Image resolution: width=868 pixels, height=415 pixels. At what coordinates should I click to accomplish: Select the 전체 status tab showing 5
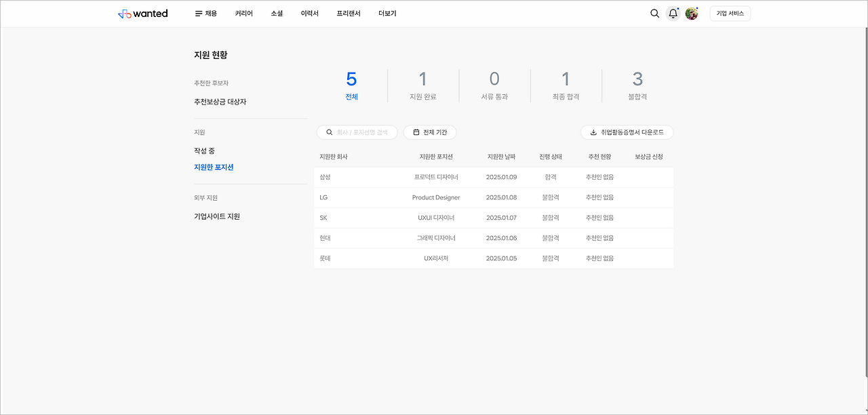tap(351, 86)
